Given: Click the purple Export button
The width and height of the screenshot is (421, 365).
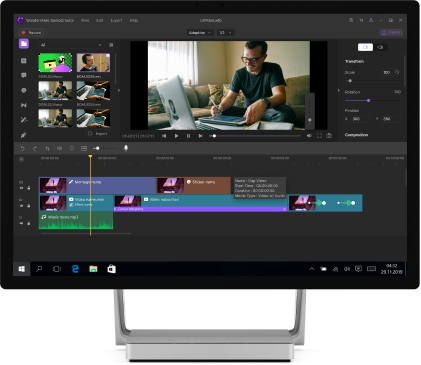Looking at the screenshot, I should (x=391, y=32).
